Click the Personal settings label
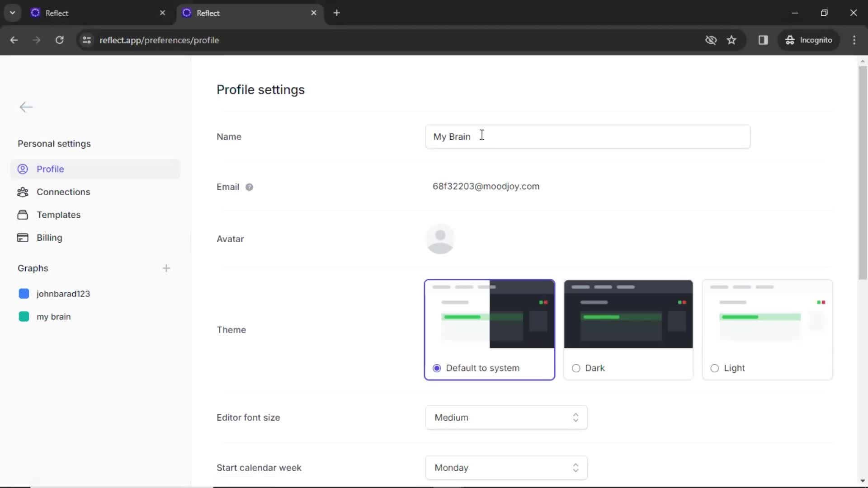This screenshot has width=868, height=488. pyautogui.click(x=54, y=143)
